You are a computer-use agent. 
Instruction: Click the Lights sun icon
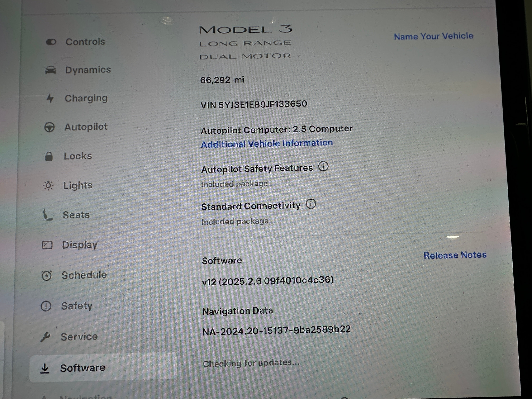(x=48, y=185)
